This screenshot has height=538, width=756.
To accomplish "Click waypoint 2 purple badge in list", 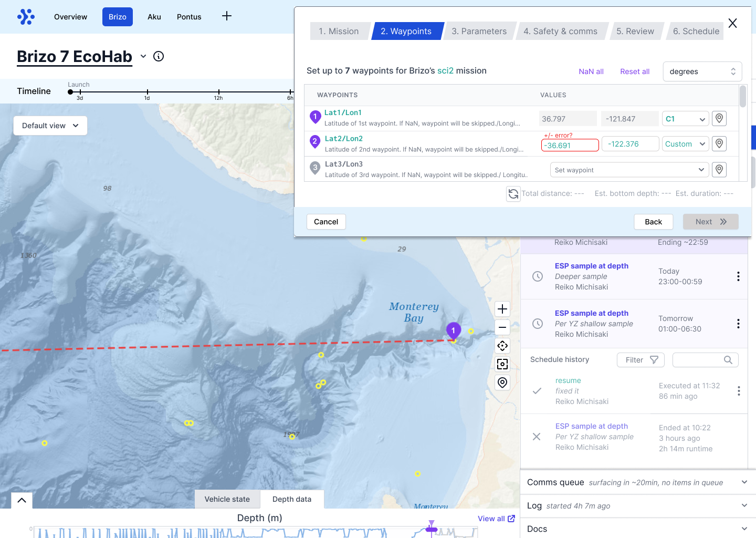I will (x=314, y=141).
